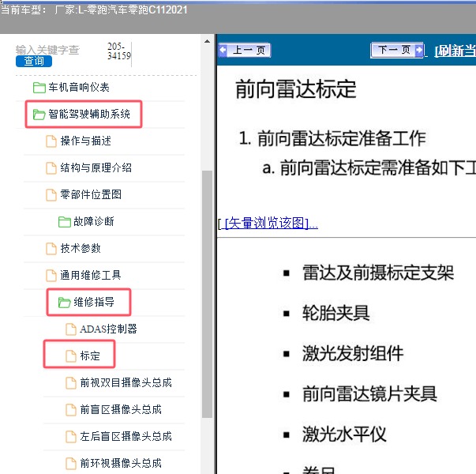Click the 维修指导 open-folder icon
Viewport: 476px width, 474px height.
click(x=65, y=303)
